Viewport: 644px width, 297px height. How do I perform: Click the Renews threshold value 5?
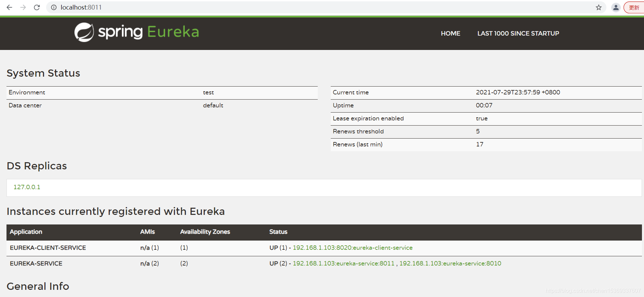point(478,131)
